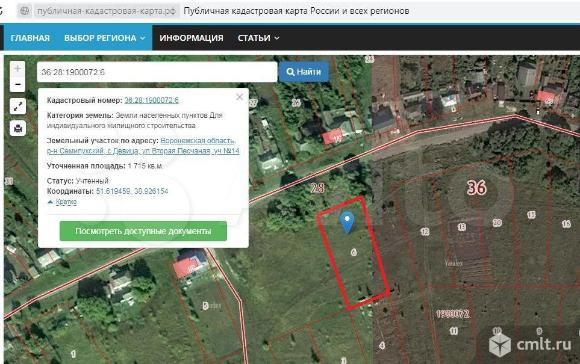
Task: Click the coordinates link in popup
Action: coord(132,191)
